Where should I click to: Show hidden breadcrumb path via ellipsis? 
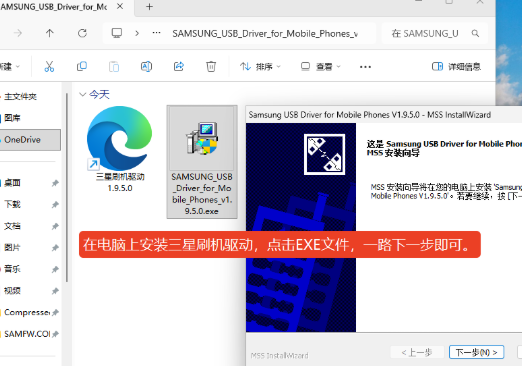[x=156, y=33]
